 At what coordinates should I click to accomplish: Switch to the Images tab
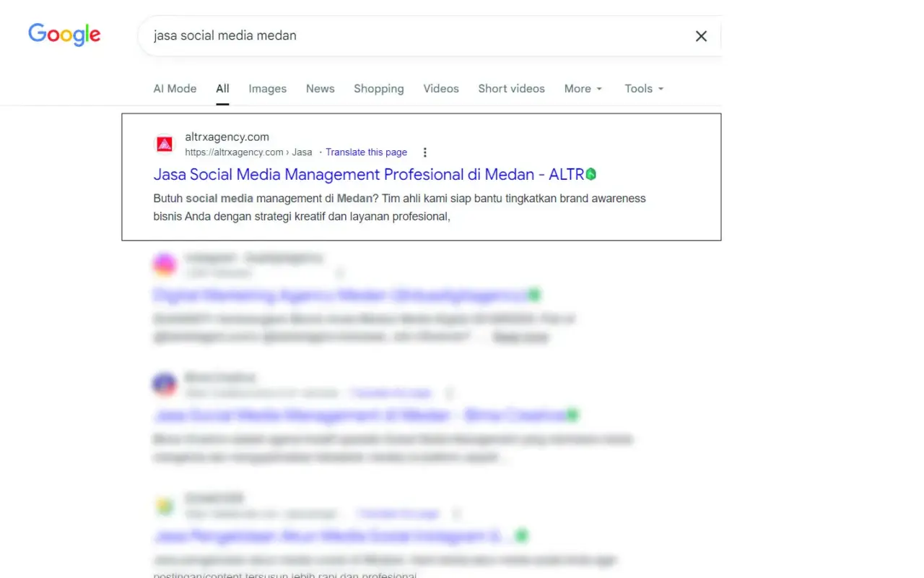pos(267,88)
